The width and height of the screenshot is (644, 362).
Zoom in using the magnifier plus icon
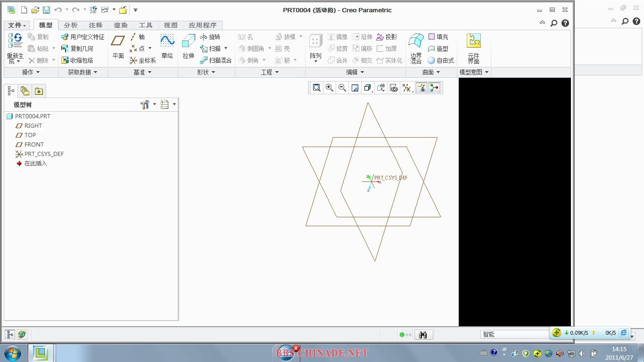tap(330, 88)
